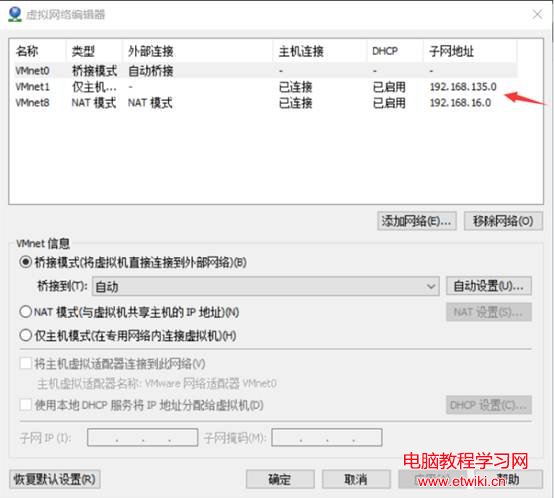The image size is (554, 498).
Task: Click the 仅主机... type cell of VMnet1
Action: point(94,87)
